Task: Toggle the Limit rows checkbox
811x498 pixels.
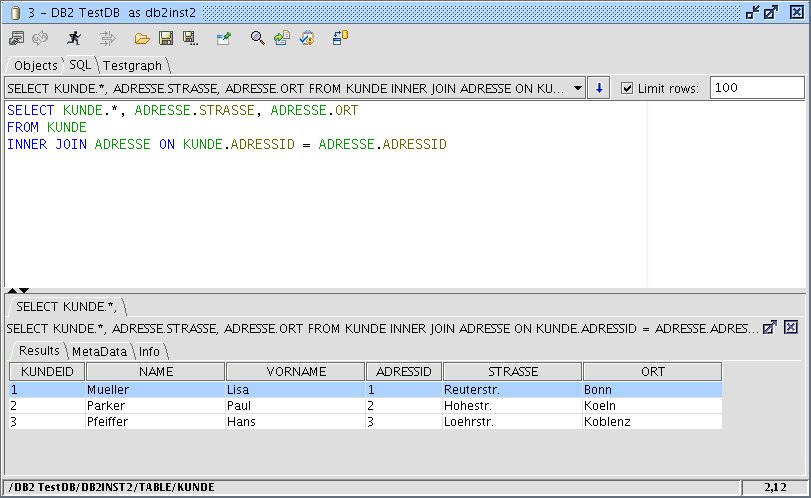Action: (x=627, y=88)
